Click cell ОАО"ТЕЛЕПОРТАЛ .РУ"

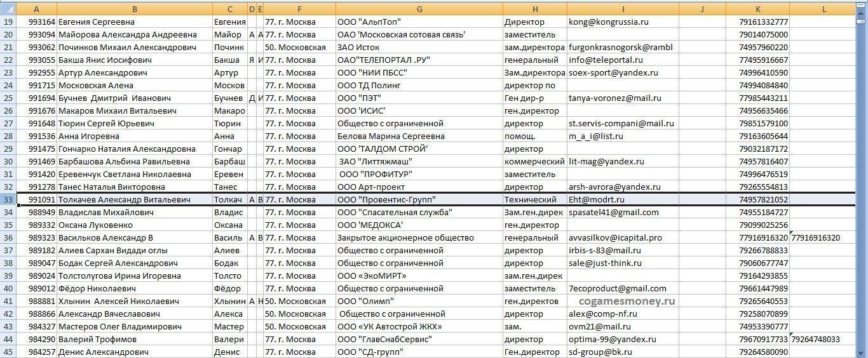click(419, 60)
